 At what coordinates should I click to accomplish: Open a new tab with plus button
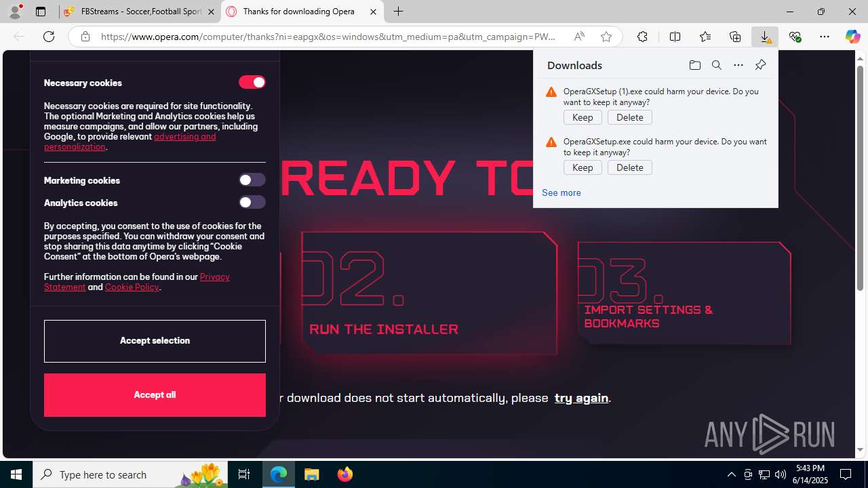tap(399, 12)
